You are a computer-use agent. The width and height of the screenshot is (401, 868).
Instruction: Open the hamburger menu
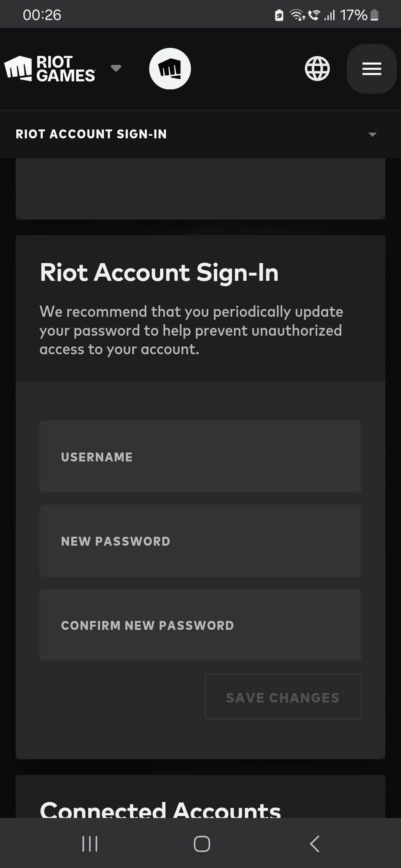(372, 69)
